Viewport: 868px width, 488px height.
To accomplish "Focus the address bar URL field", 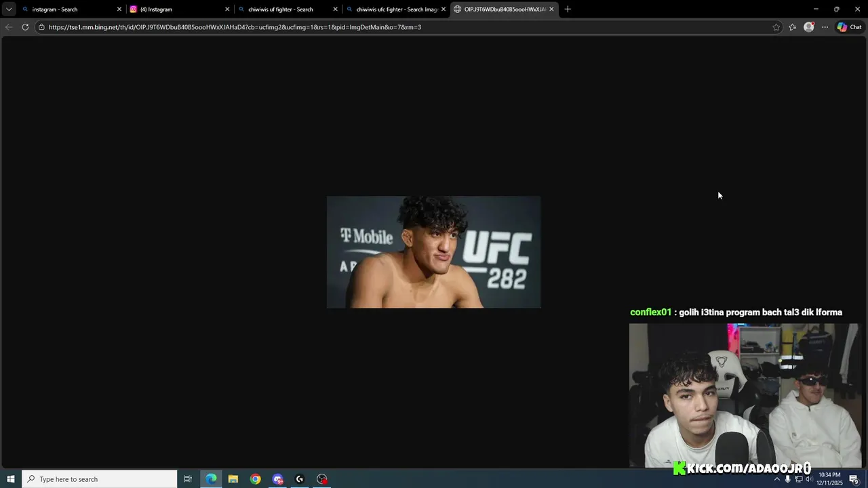I will pos(407,27).
